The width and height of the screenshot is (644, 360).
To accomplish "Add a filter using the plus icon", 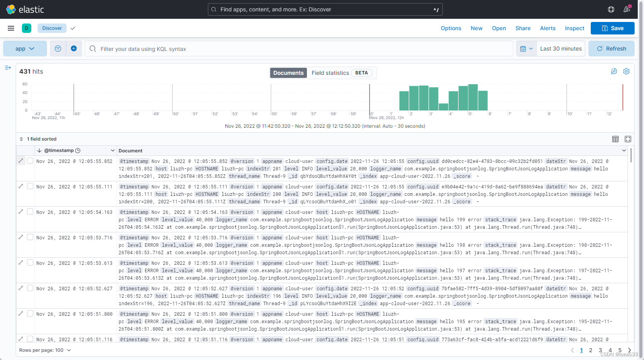I will [x=74, y=48].
